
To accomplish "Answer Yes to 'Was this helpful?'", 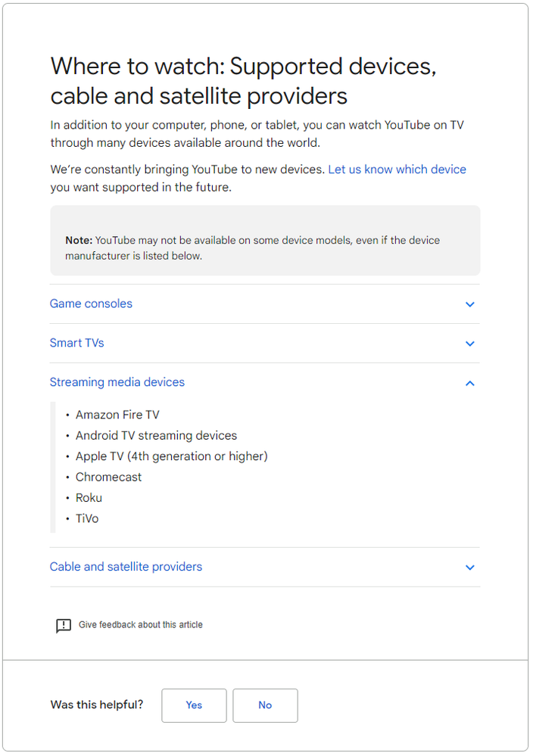I will (194, 705).
